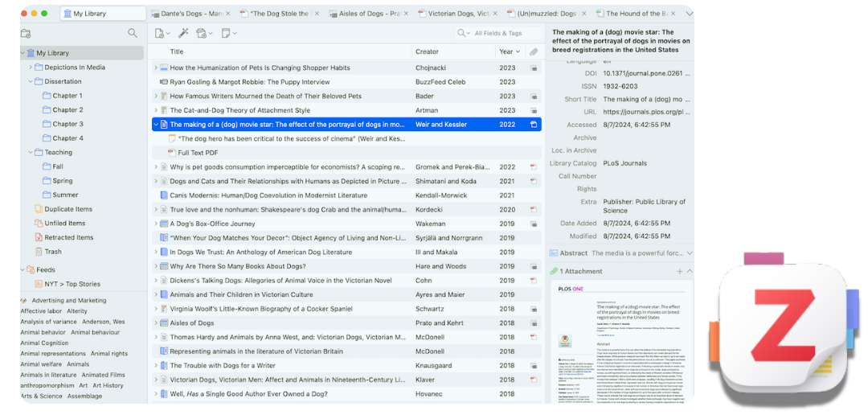Open the New Note toolbar button
Image resolution: width=868 pixels, height=419 pixels.
(228, 33)
